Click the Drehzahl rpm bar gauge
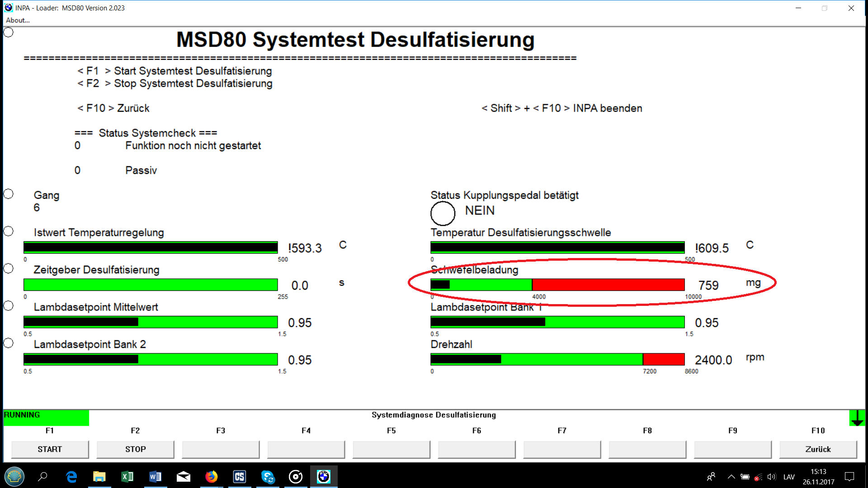 tap(557, 359)
